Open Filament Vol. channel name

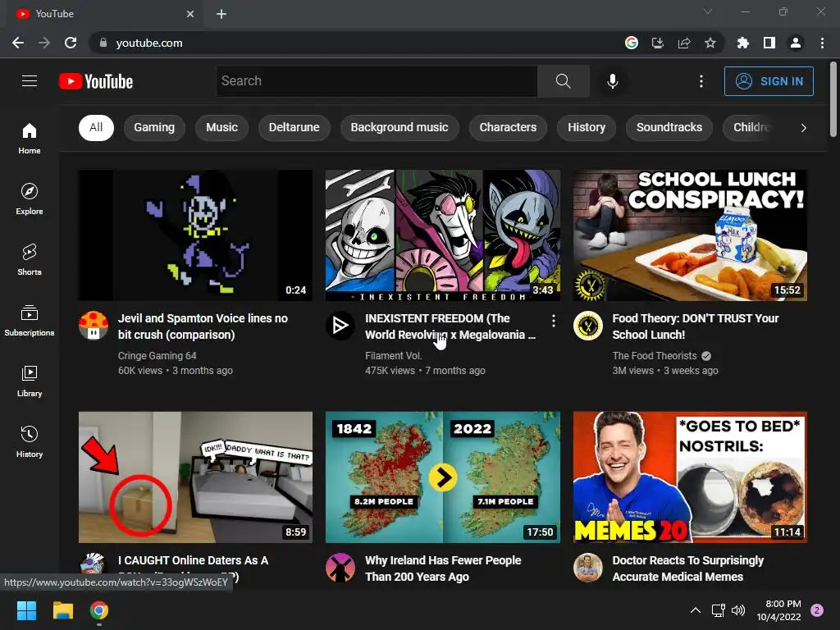(x=393, y=356)
